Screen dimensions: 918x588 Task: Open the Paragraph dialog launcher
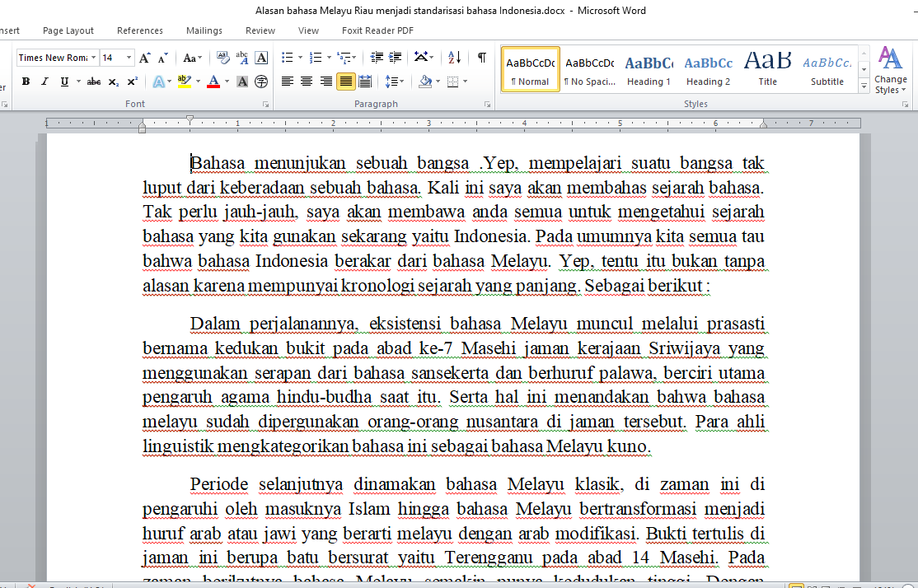click(488, 105)
